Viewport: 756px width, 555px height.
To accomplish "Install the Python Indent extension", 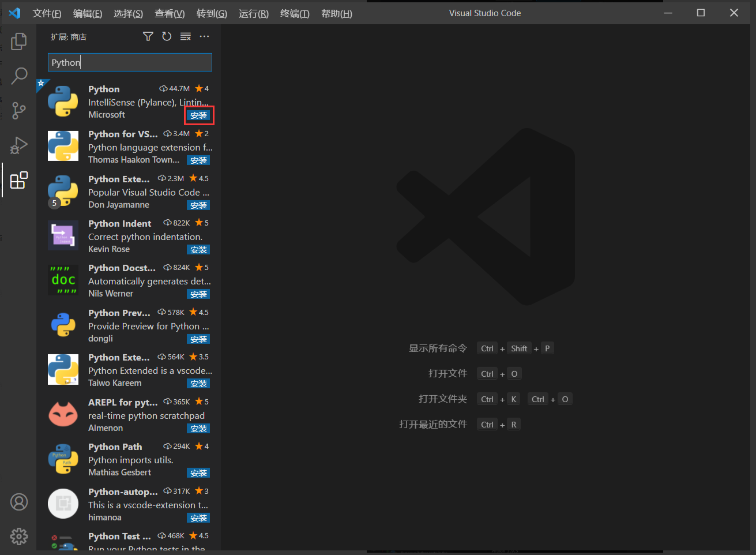I will click(198, 250).
